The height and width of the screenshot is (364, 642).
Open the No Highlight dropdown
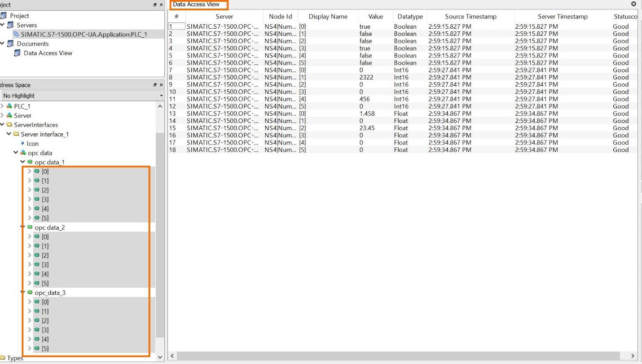[x=83, y=96]
